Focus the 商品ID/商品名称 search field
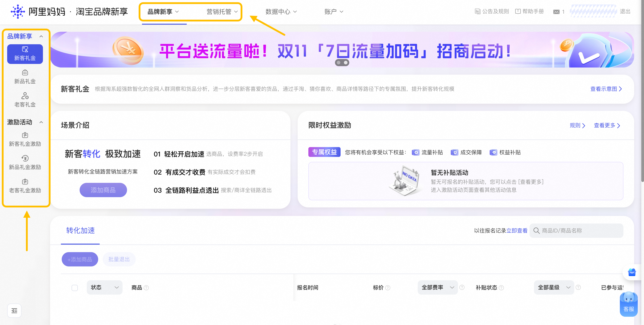This screenshot has height=325, width=644. click(576, 231)
